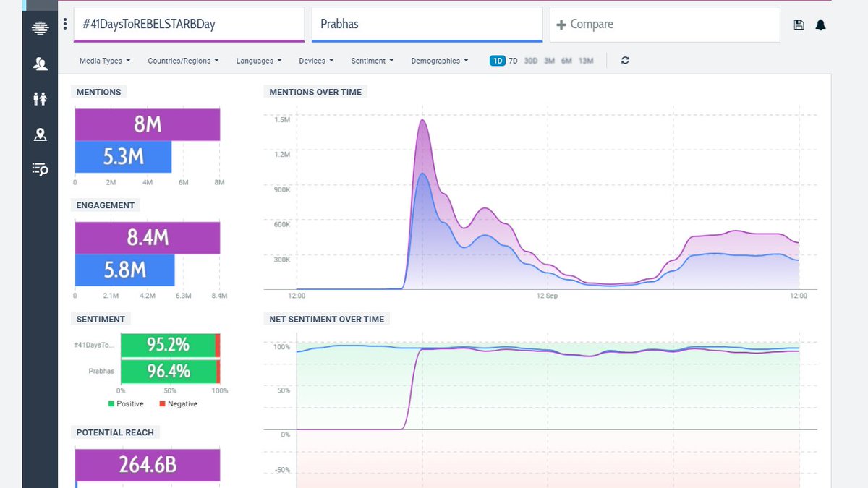Expand the Languages filter dropdown
The image size is (868, 488).
point(259,61)
